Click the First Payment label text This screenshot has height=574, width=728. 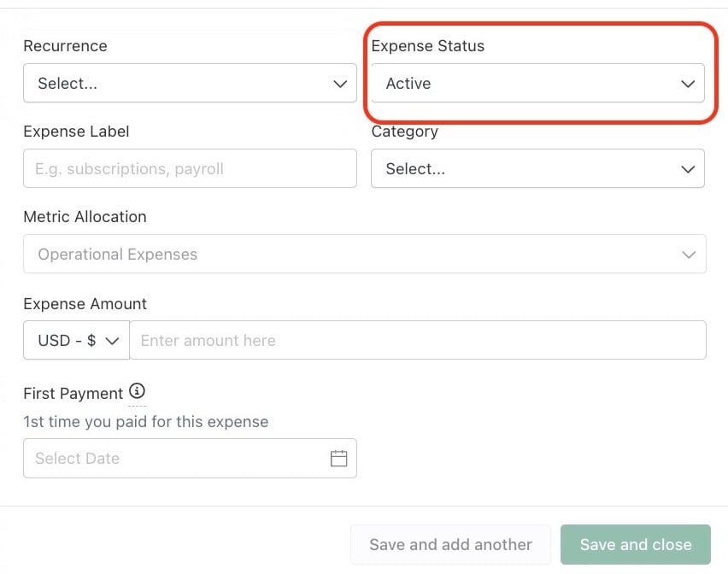click(x=73, y=394)
